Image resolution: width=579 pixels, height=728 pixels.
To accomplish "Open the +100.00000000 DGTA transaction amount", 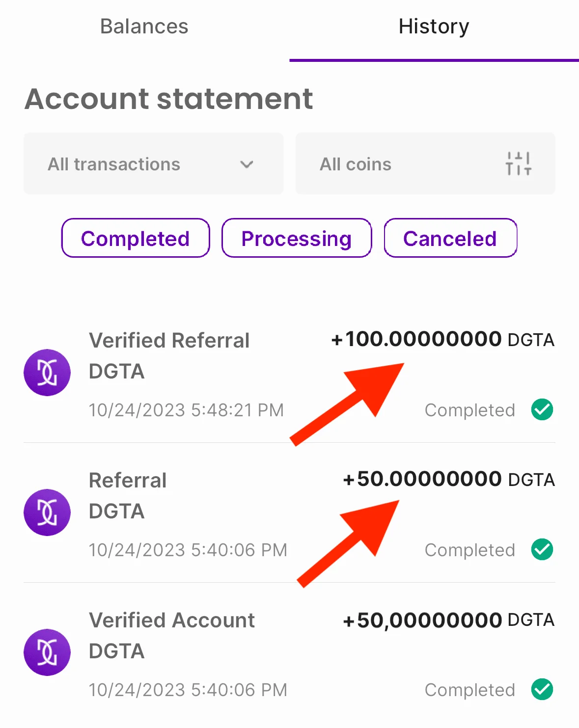I will pos(442,339).
